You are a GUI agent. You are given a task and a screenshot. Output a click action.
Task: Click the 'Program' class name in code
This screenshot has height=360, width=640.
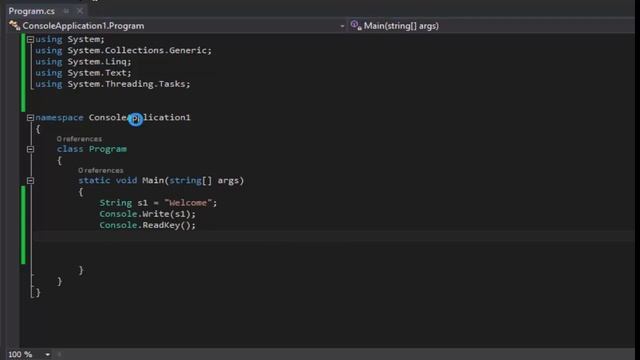[x=108, y=149]
